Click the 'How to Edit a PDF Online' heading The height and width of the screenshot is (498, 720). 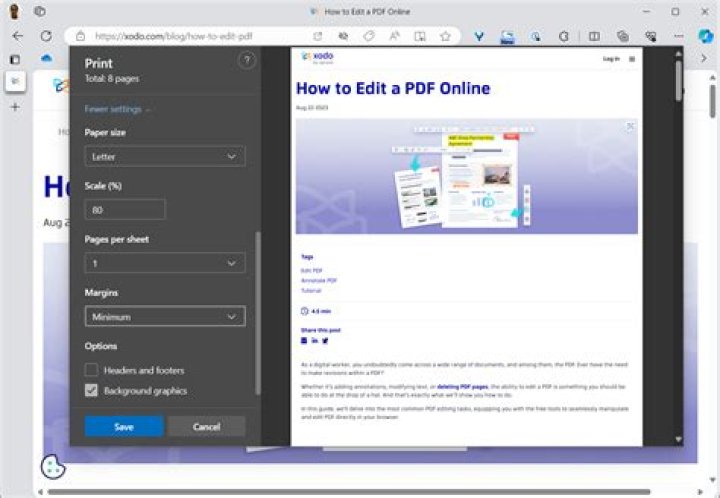coord(393,88)
